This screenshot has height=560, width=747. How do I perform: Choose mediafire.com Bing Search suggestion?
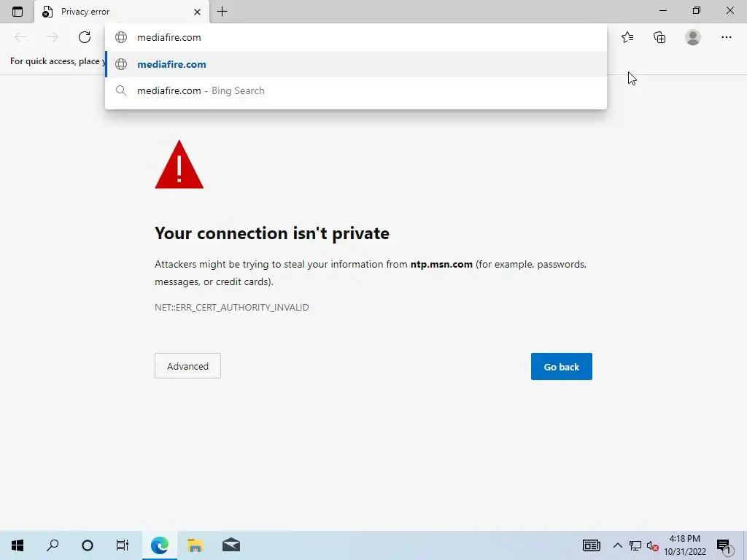pyautogui.click(x=356, y=90)
